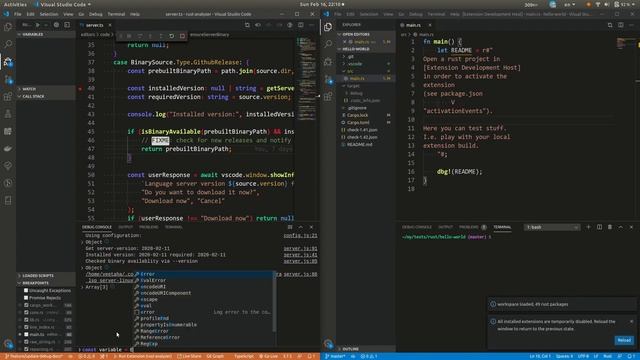Click the Docker whale icon in left activity bar
Screen dimensions: 640x360
click(8, 149)
